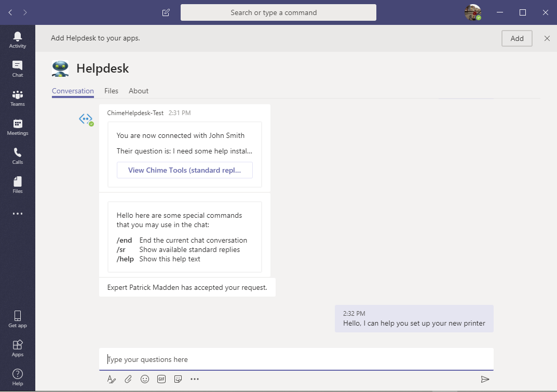Click the '/sr' command text
This screenshot has height=392, width=557.
(x=121, y=250)
